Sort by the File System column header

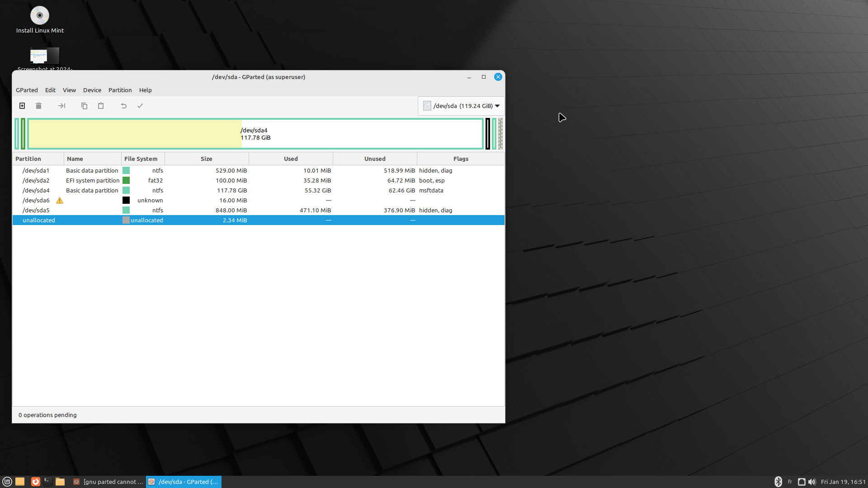[141, 159]
